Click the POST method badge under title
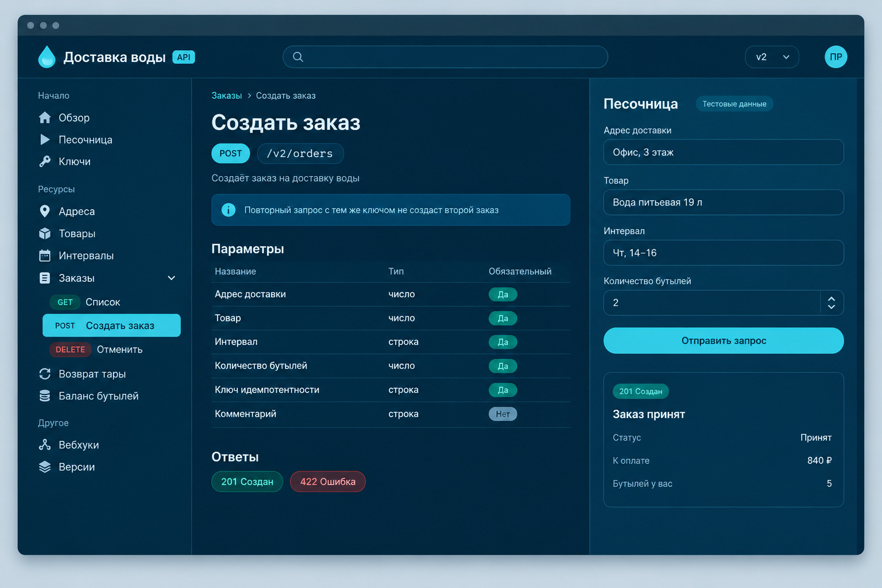Screen dimensions: 882x588 231,153
